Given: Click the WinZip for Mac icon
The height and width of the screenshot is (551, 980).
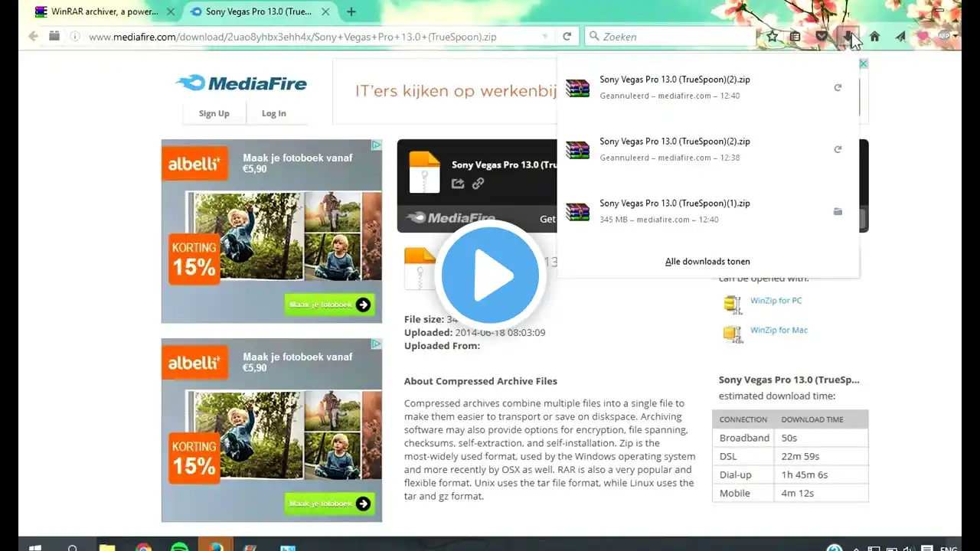Looking at the screenshot, I should 733,333.
